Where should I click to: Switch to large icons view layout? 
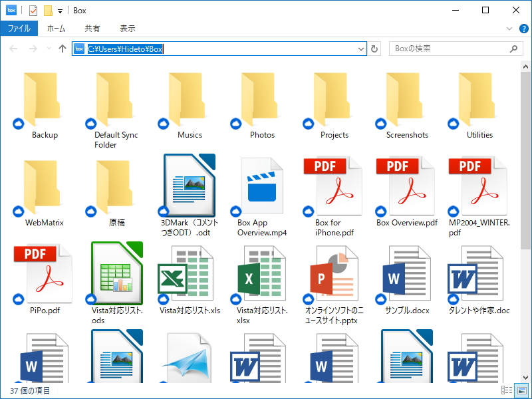tap(521, 390)
